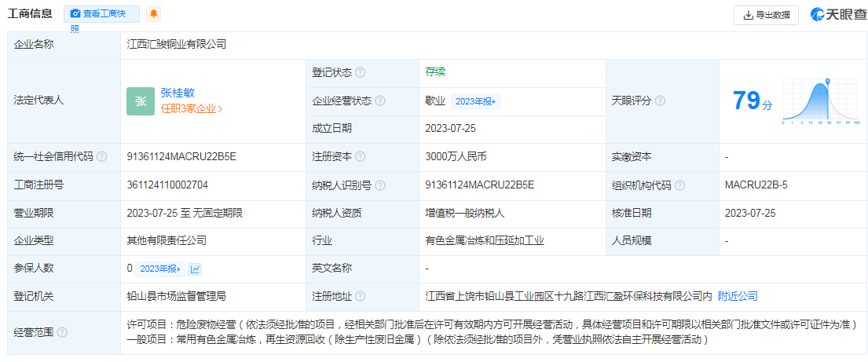Open help icon next to 统一社会信用代码
The height and width of the screenshot is (362, 868).
101,156
